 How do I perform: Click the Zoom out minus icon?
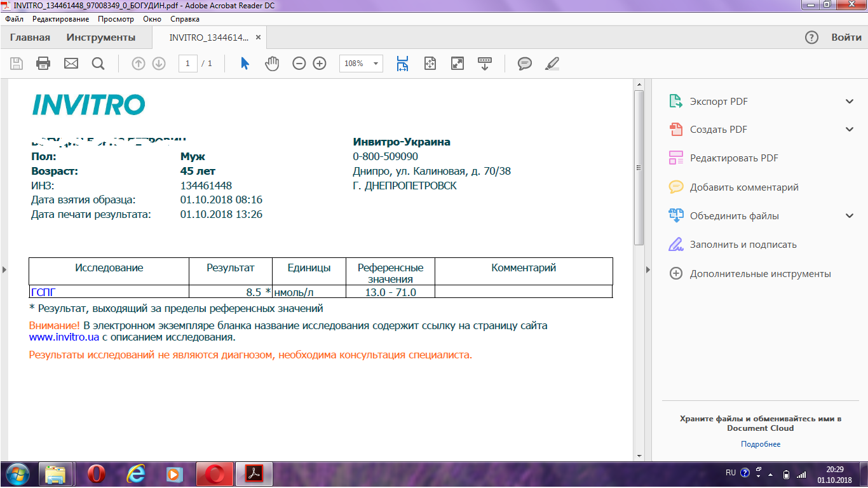point(299,64)
